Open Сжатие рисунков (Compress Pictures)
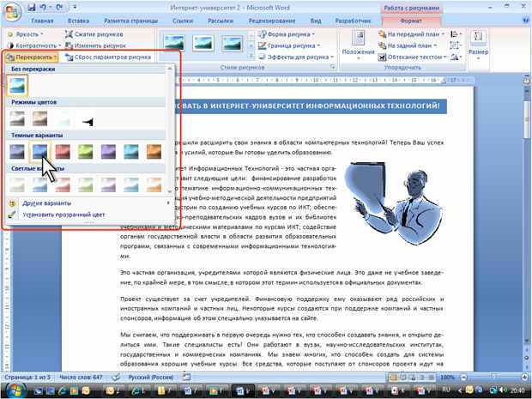The width and height of the screenshot is (532, 399). (x=94, y=34)
